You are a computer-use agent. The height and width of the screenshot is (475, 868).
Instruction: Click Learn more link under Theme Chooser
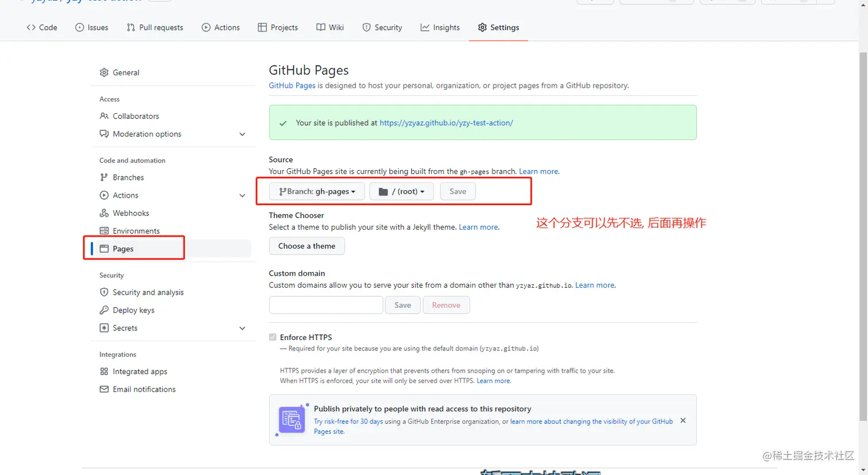pos(479,227)
